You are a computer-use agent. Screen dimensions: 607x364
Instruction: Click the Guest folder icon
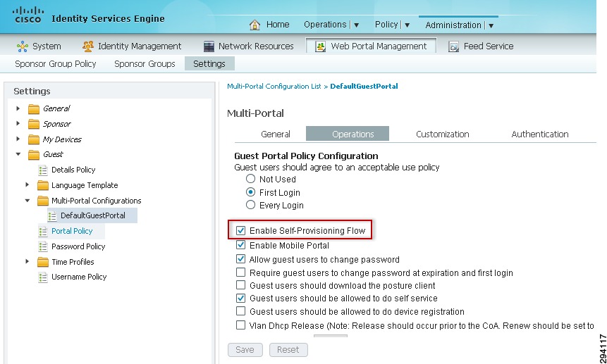(x=34, y=154)
